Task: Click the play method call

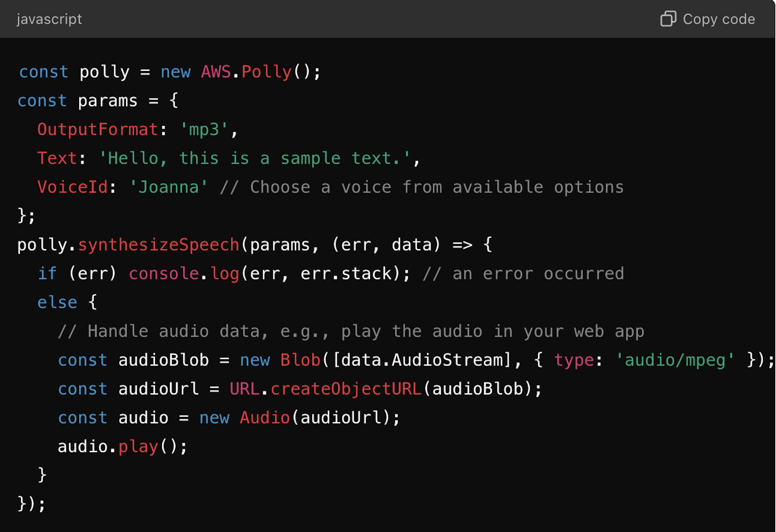Action: coord(138,447)
